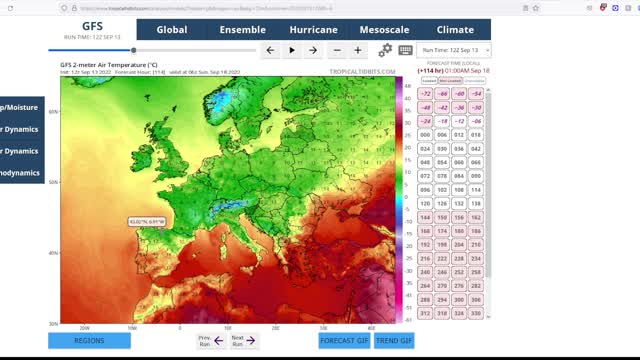The width and height of the screenshot is (640, 360).
Task: Open the Hurricane menu
Action: click(x=313, y=29)
